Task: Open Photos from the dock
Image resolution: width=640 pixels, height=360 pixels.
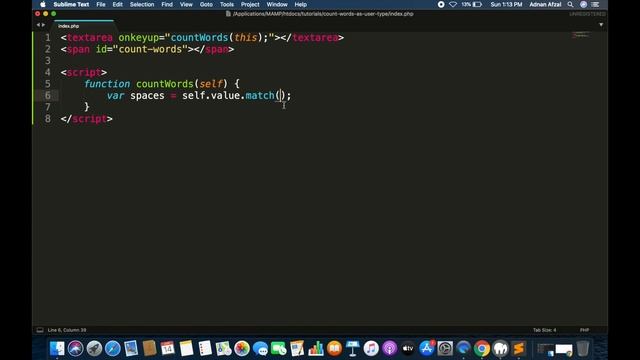Action: tap(242, 349)
